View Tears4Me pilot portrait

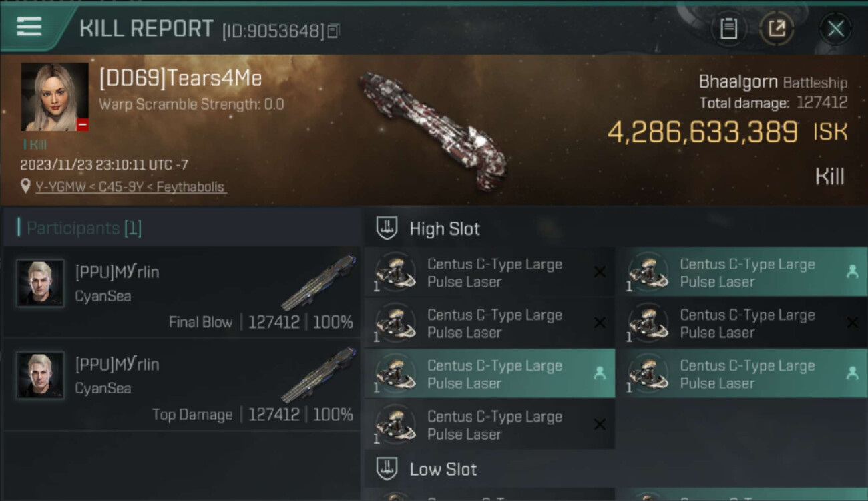point(55,97)
